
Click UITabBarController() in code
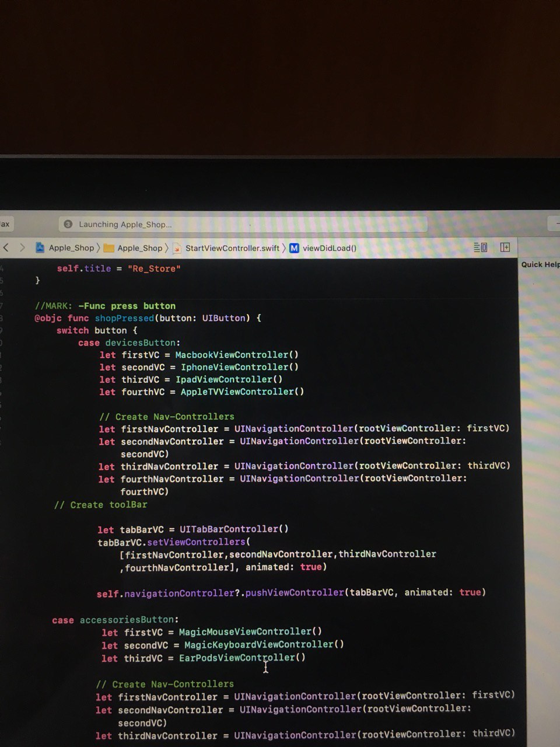point(234,529)
